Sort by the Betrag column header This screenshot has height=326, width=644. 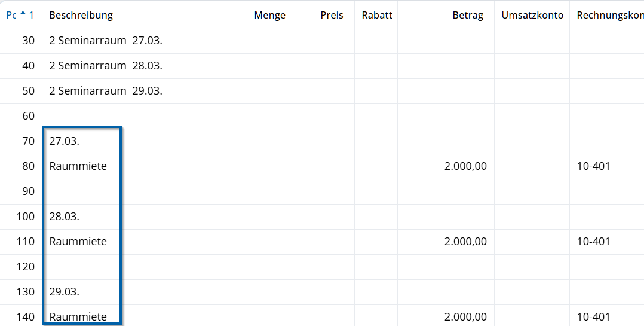click(468, 15)
